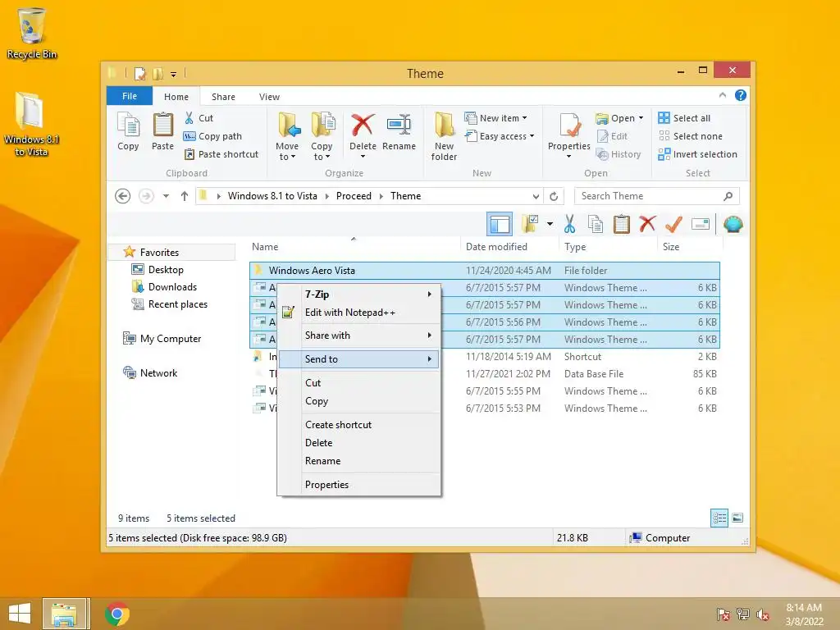
Task: Collapse the ribbon chevron
Action: 723,95
